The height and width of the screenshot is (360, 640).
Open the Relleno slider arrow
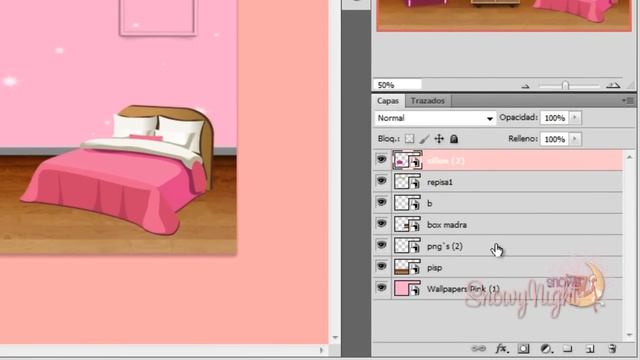point(575,139)
